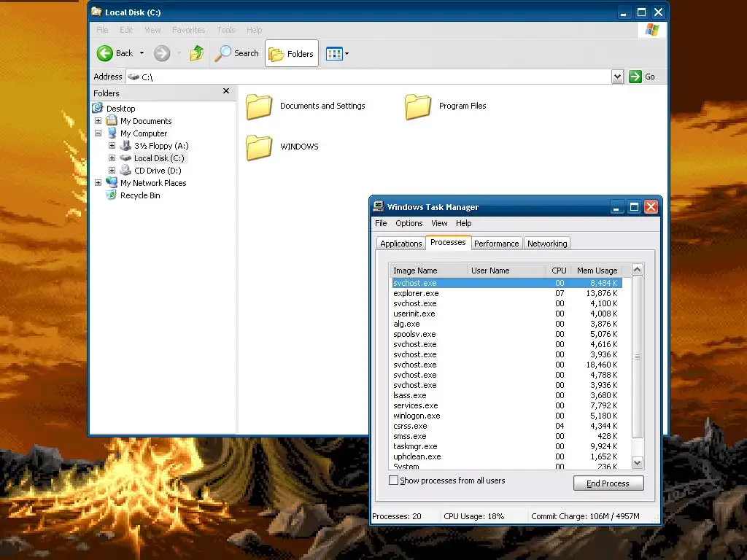Select the spoolsv.exe process row
This screenshot has height=560, width=747.
pos(507,334)
